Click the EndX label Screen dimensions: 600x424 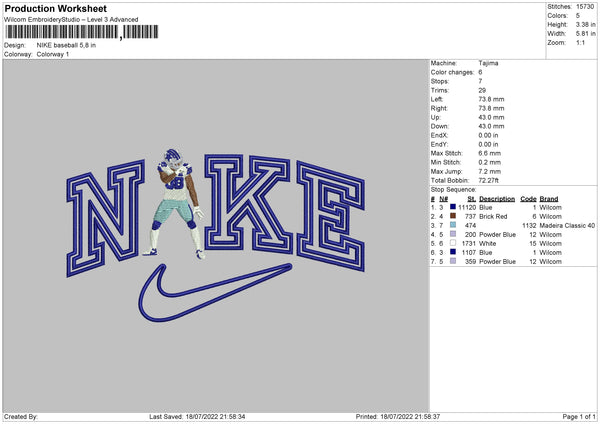pos(439,135)
